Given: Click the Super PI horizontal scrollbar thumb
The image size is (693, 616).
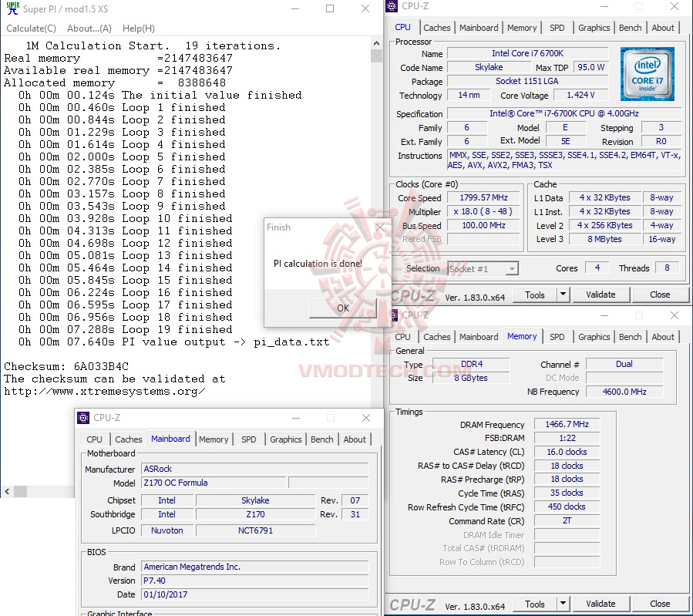Looking at the screenshot, I should (20, 491).
